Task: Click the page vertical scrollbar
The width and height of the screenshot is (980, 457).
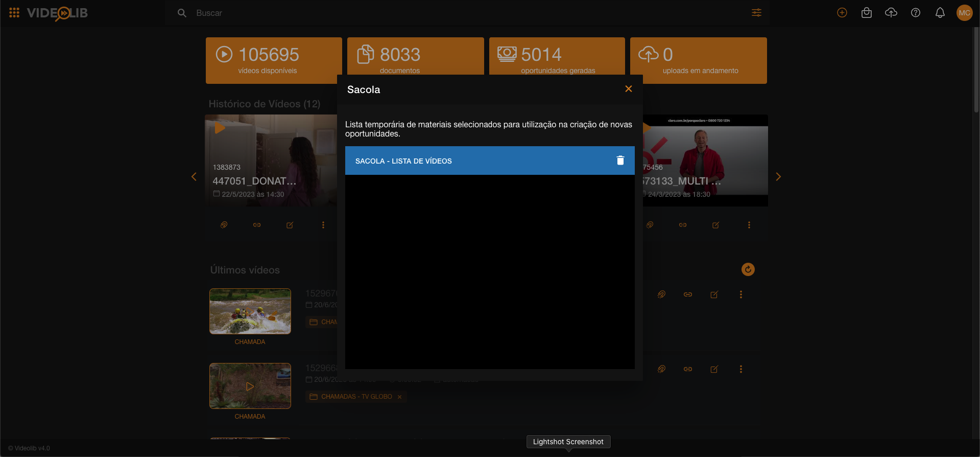Action: 976,70
